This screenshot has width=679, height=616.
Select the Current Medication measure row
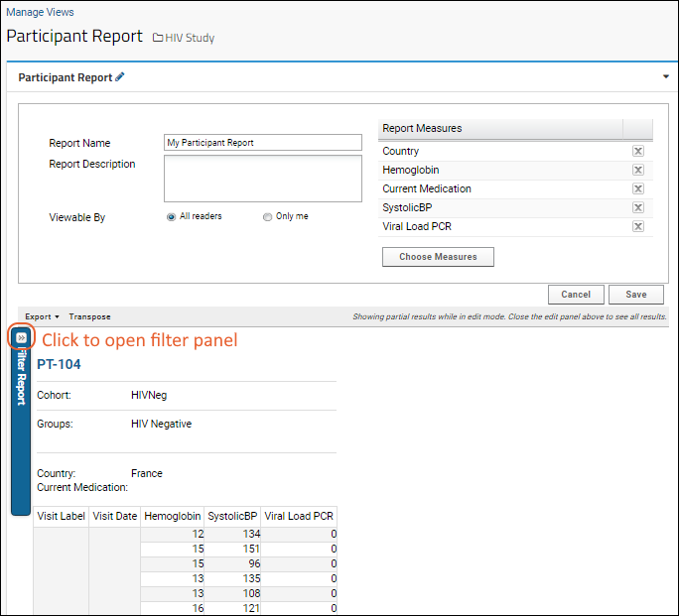(x=515, y=188)
